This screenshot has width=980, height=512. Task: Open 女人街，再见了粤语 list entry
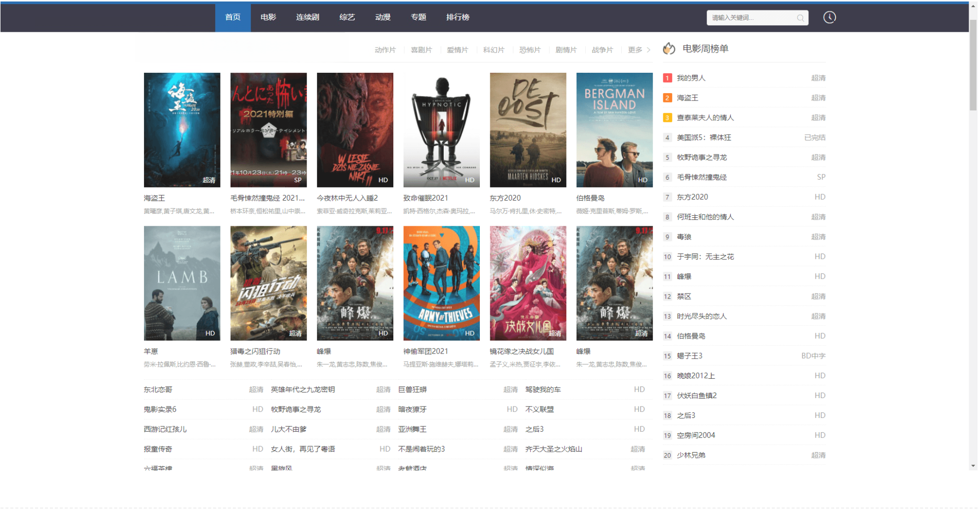303,449
